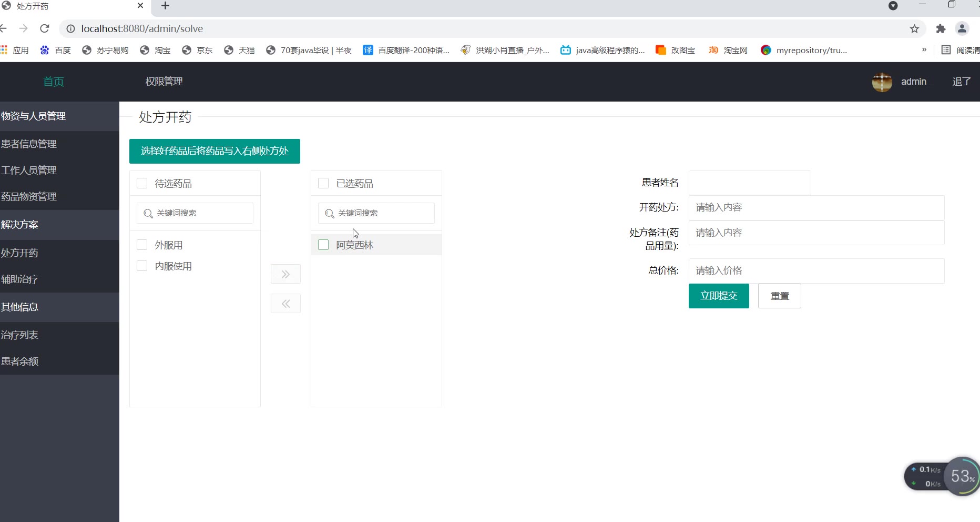Click the browser back arrow
This screenshot has height=522, width=980.
tap(3, 28)
